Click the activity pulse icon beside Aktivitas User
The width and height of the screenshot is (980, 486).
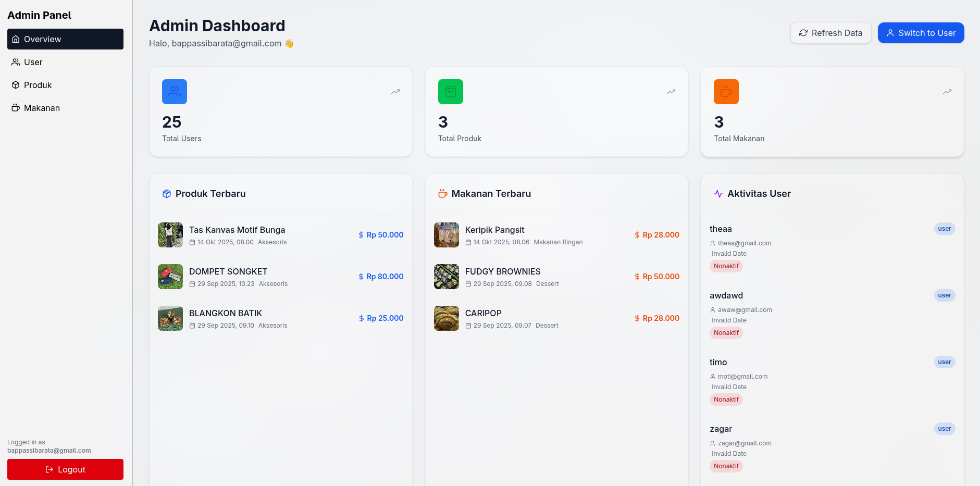[718, 194]
